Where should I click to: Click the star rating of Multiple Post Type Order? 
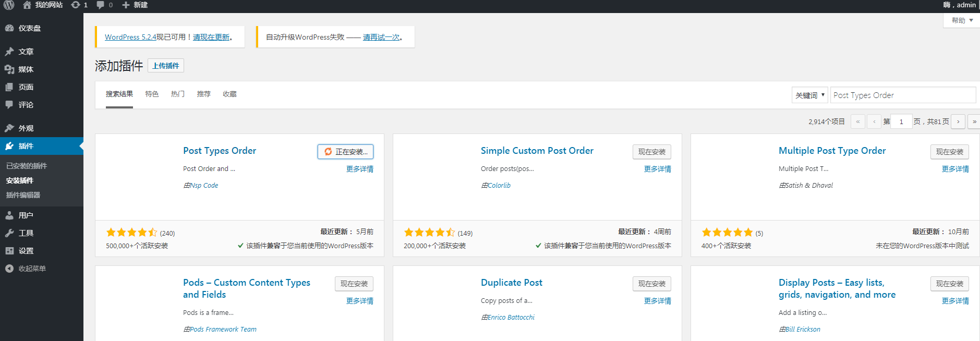727,233
